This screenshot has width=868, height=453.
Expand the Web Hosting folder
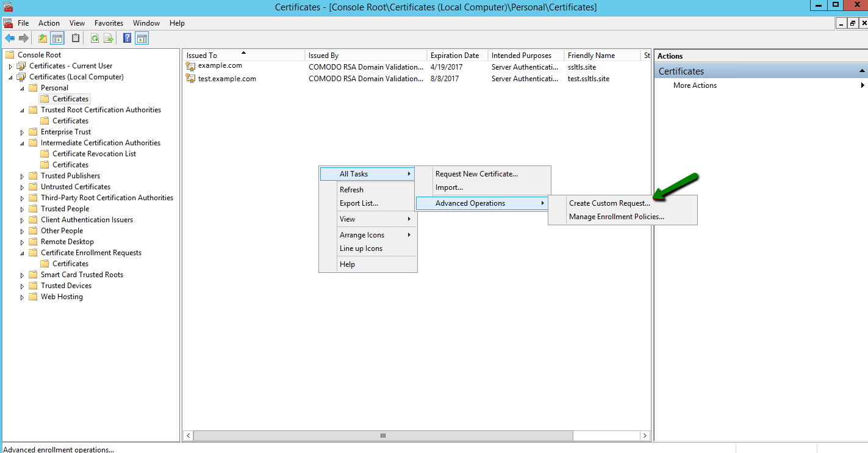click(22, 296)
